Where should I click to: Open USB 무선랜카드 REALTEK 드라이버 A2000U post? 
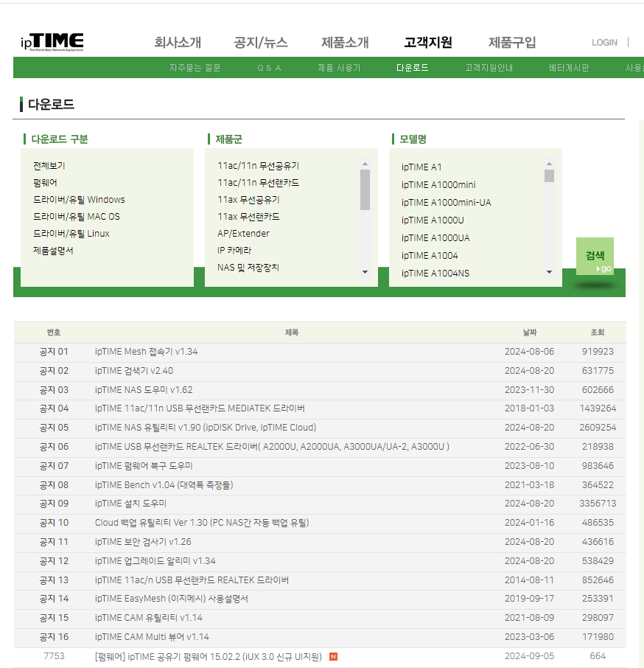[x=272, y=447]
